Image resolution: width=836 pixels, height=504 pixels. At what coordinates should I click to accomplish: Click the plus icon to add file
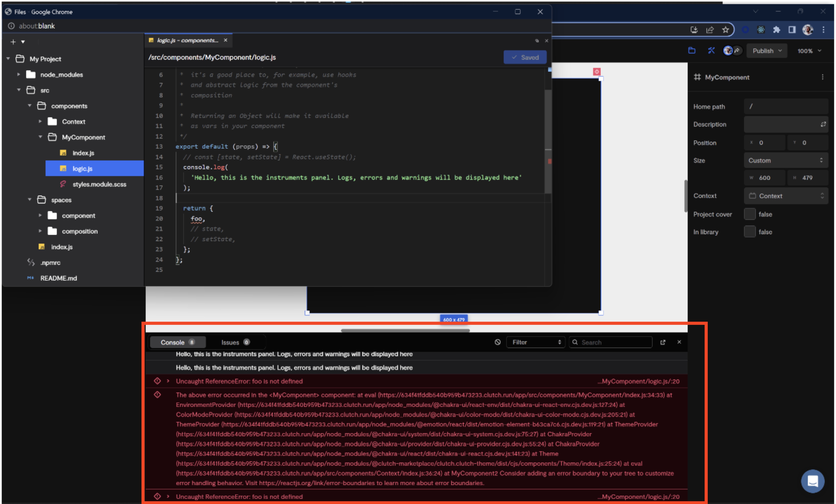[x=13, y=42]
